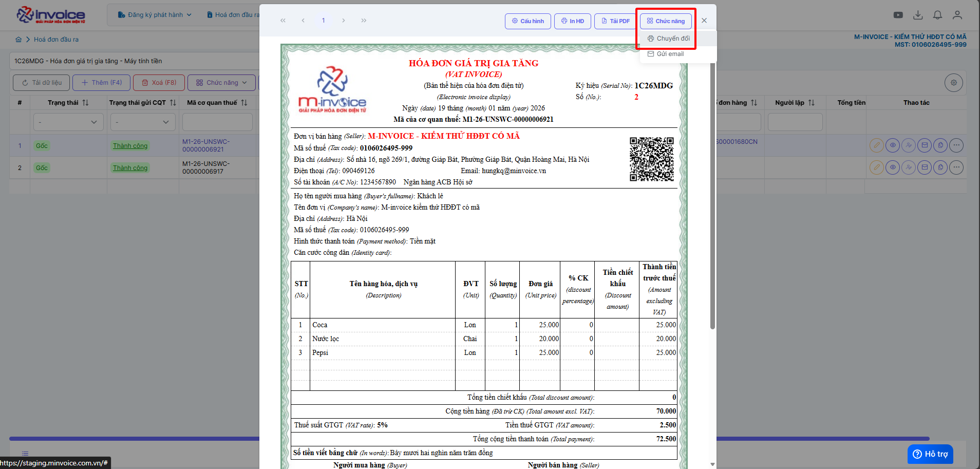Click the In HĐ print button
The width and height of the screenshot is (980, 469).
pos(573,21)
